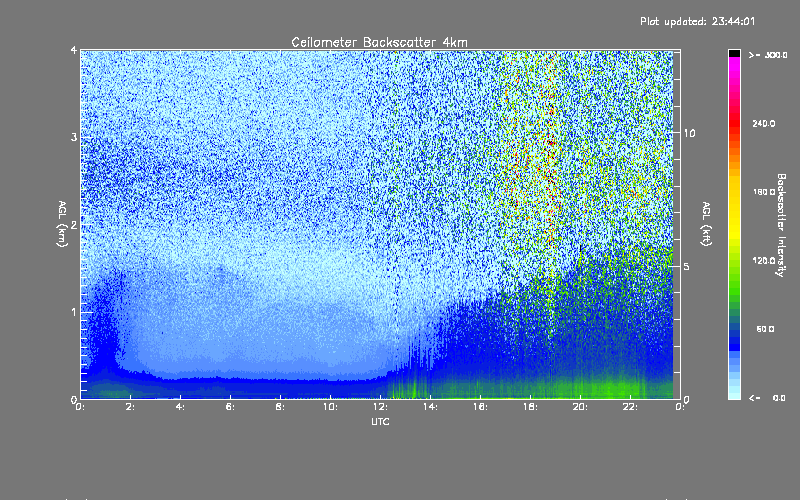The height and width of the screenshot is (500, 800).
Task: Click the ">= 300.0" color bar value
Action: click(768, 55)
